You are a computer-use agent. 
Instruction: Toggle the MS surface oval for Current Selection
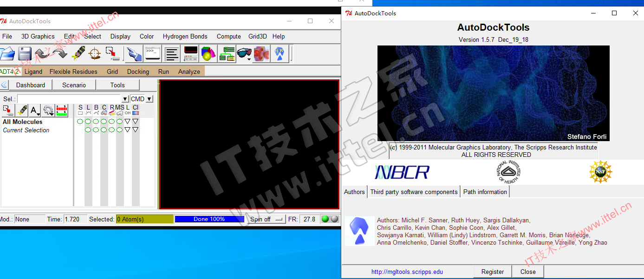pos(120,130)
